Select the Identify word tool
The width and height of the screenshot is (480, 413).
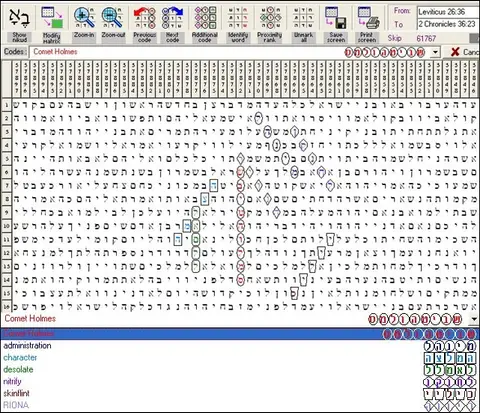point(238,17)
